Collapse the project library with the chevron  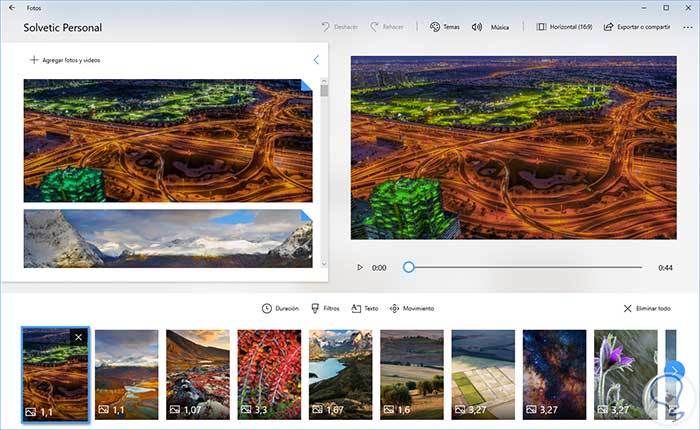316,60
